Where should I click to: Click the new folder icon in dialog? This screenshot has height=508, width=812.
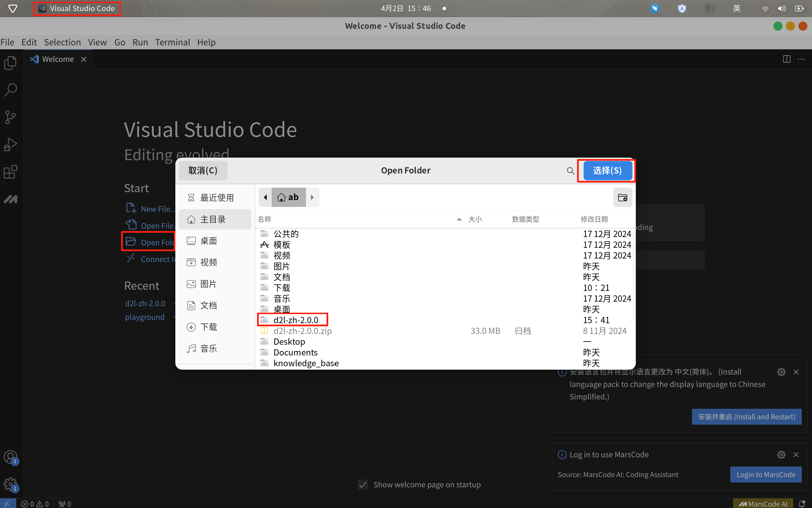point(622,197)
